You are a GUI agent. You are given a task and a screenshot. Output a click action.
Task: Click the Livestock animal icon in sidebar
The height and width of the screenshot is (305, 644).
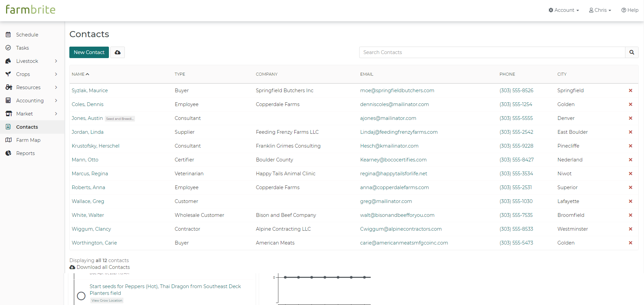[x=8, y=61]
